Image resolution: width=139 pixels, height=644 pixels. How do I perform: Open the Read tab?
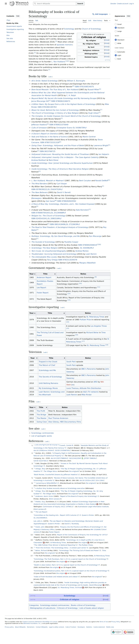click(85, 21)
